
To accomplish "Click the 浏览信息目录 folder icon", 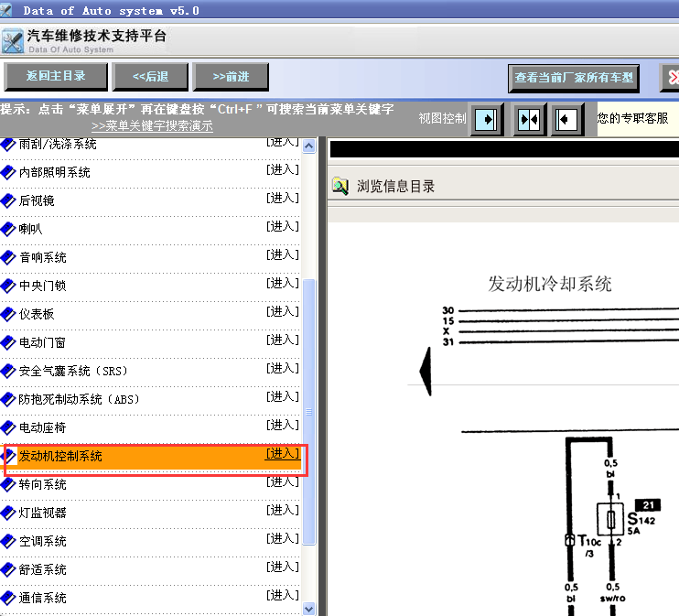I will pos(340,187).
